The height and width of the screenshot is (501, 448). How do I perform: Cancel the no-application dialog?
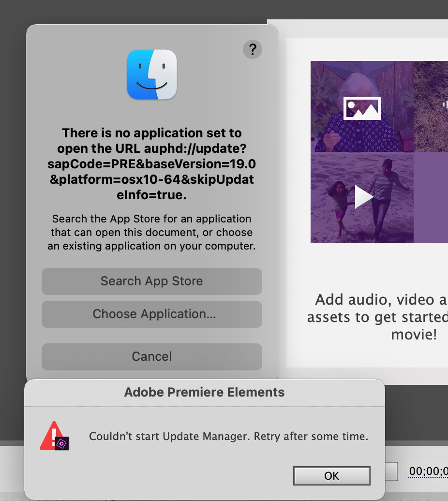152,356
